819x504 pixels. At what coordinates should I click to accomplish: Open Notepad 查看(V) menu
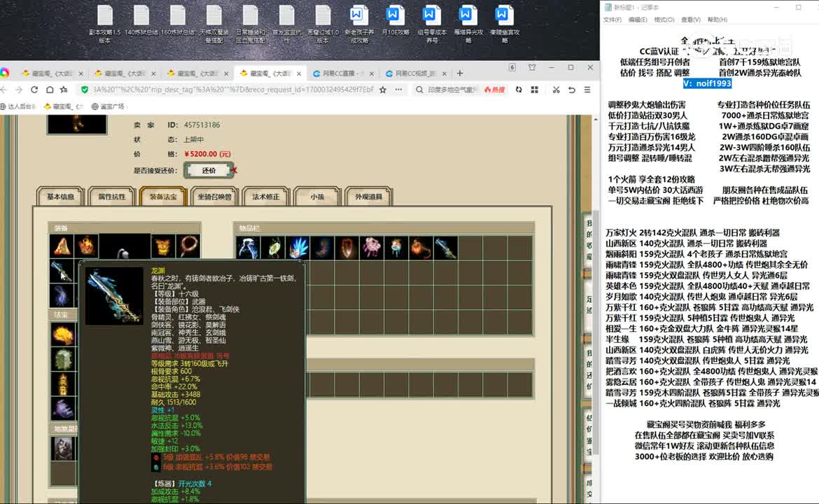691,20
